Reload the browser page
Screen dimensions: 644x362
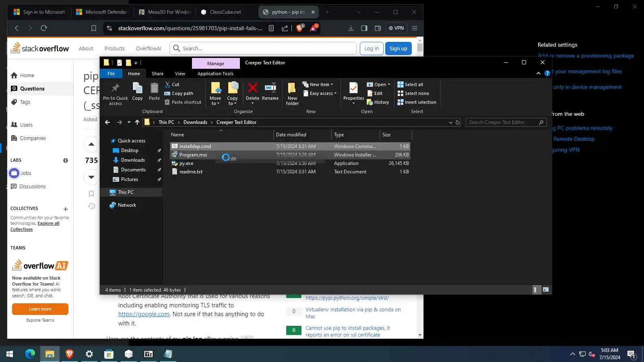click(x=44, y=28)
